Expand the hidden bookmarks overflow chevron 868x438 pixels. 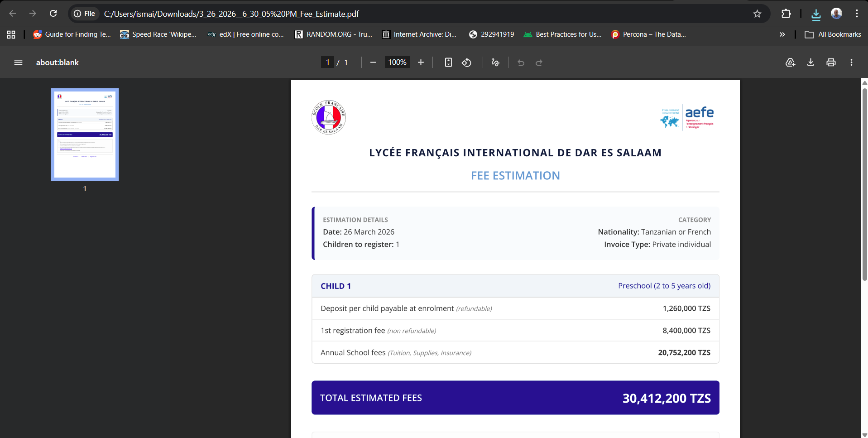[782, 34]
